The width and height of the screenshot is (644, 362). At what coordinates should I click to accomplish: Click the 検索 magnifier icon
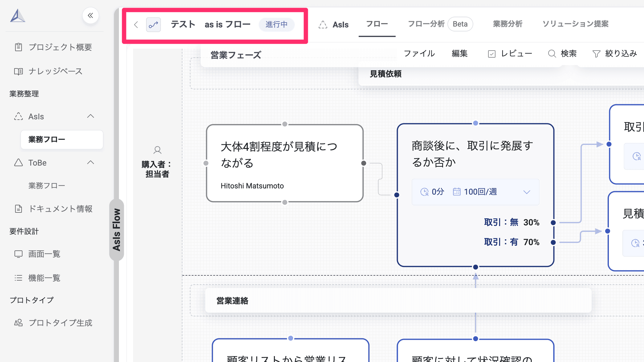tap(552, 54)
